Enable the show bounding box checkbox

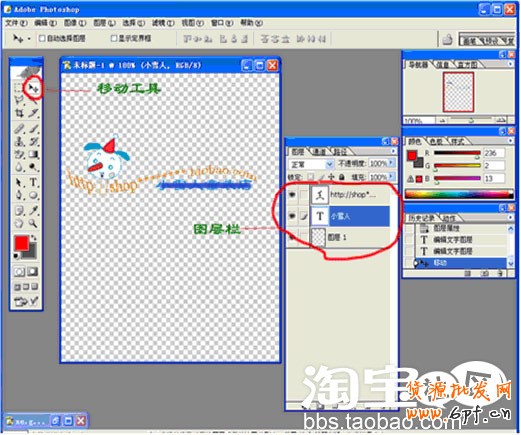click(114, 38)
